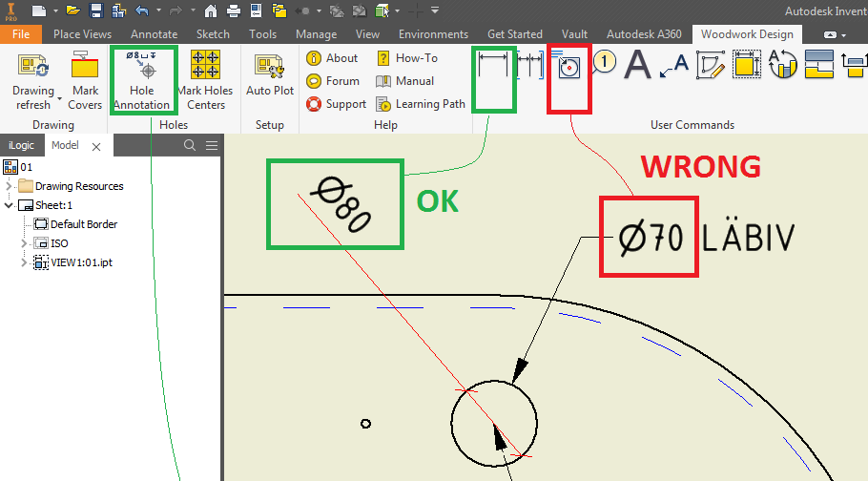Open the Manual book item
This screenshot has width=868, height=481.
pyautogui.click(x=404, y=81)
